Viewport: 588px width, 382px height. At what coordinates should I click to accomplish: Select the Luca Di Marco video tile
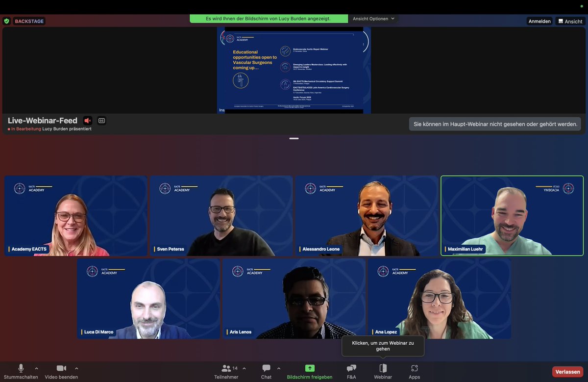click(x=148, y=299)
